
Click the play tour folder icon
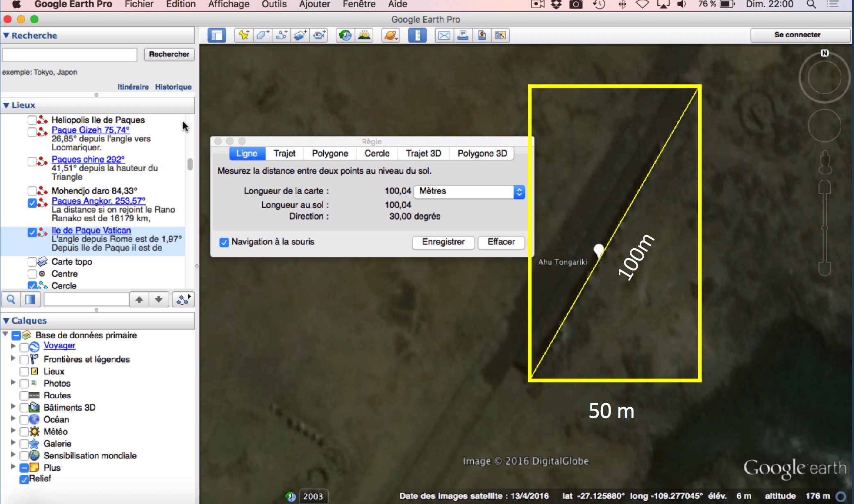[183, 300]
